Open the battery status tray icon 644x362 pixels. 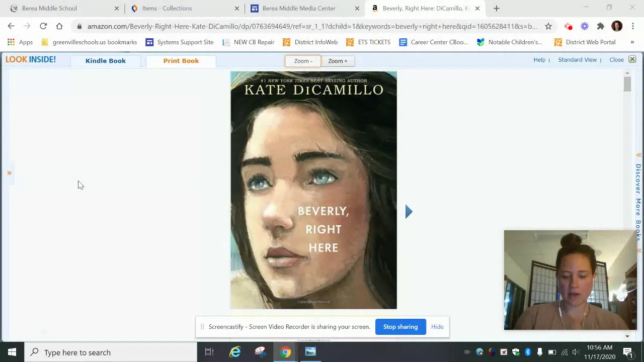pyautogui.click(x=552, y=352)
